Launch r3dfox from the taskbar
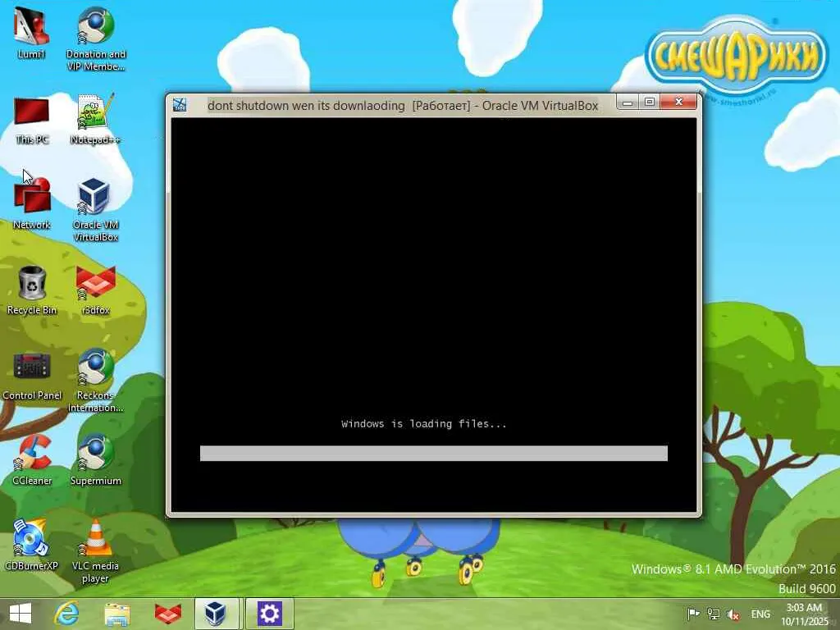840x630 pixels. pyautogui.click(x=167, y=614)
